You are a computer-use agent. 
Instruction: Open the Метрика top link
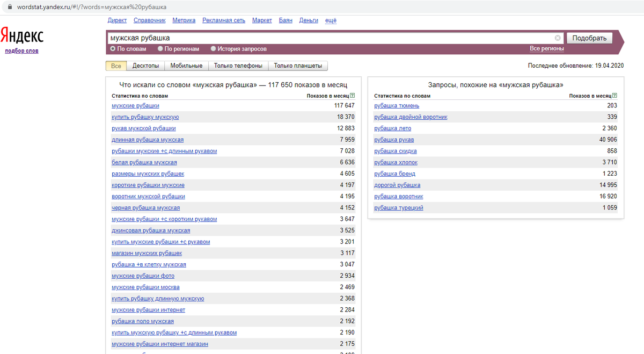point(184,20)
